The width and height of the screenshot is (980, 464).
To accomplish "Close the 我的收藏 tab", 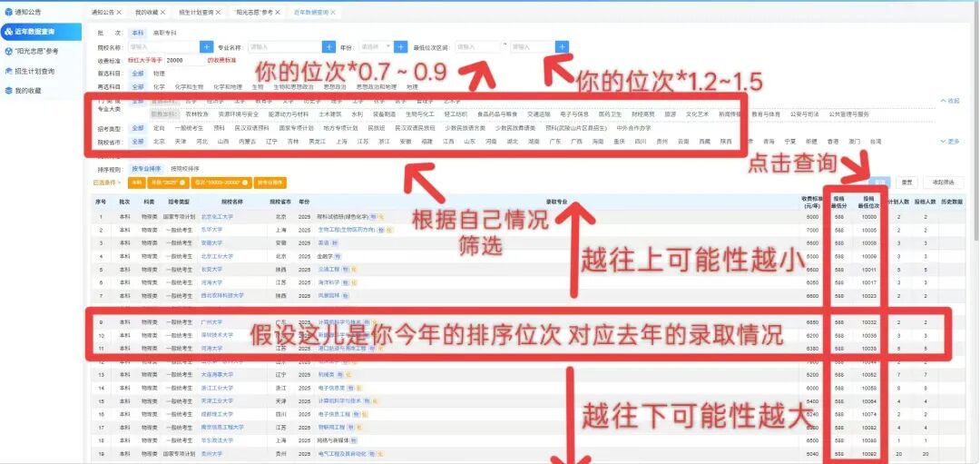I will tap(163, 13).
